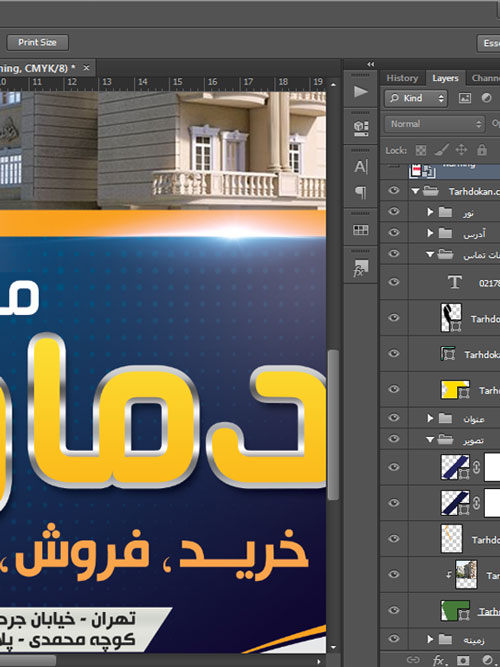Add layer mask icon

464,660
